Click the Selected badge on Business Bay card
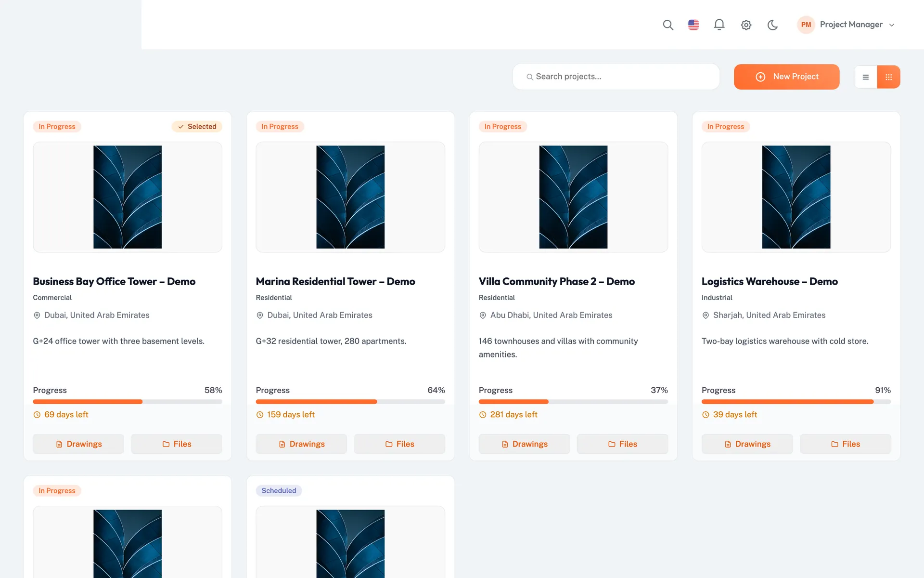Screen dimensions: 924x578 [197, 126]
